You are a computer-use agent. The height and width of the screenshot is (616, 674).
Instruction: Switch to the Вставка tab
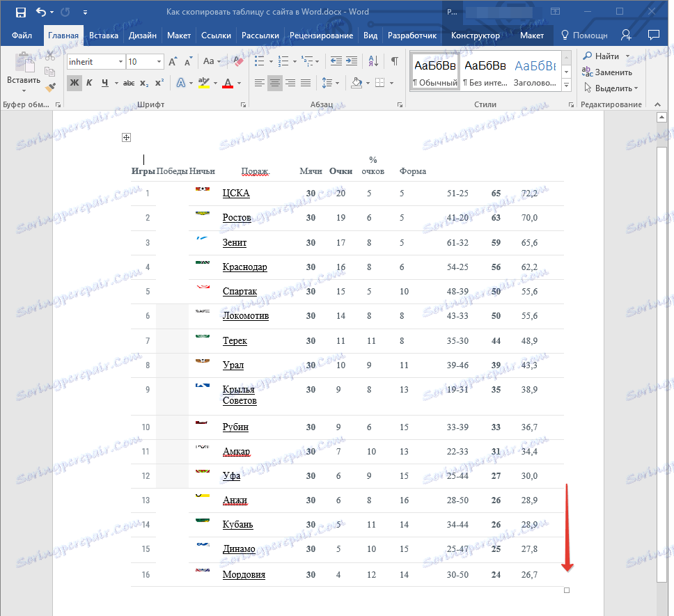[104, 35]
